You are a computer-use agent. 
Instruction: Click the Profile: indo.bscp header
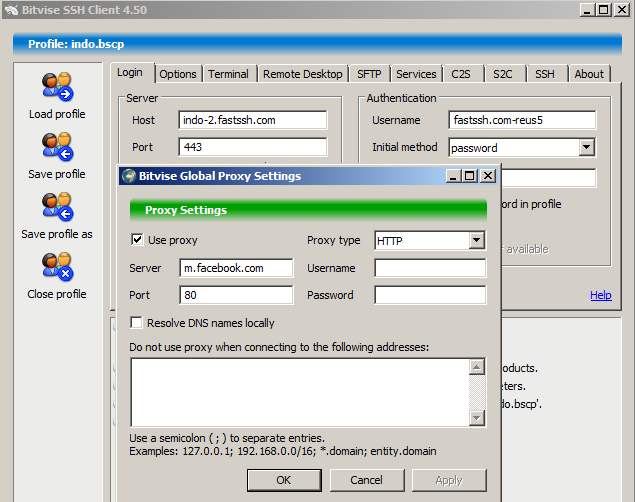(x=318, y=44)
